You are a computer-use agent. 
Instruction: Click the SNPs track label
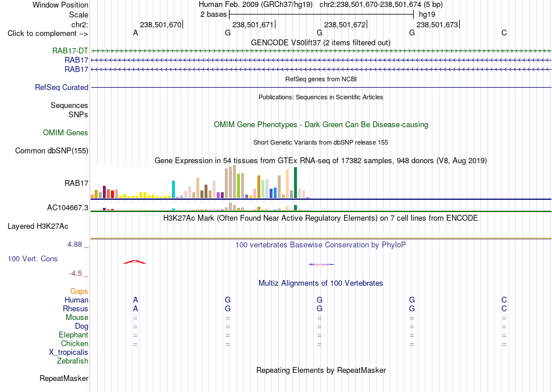point(78,115)
